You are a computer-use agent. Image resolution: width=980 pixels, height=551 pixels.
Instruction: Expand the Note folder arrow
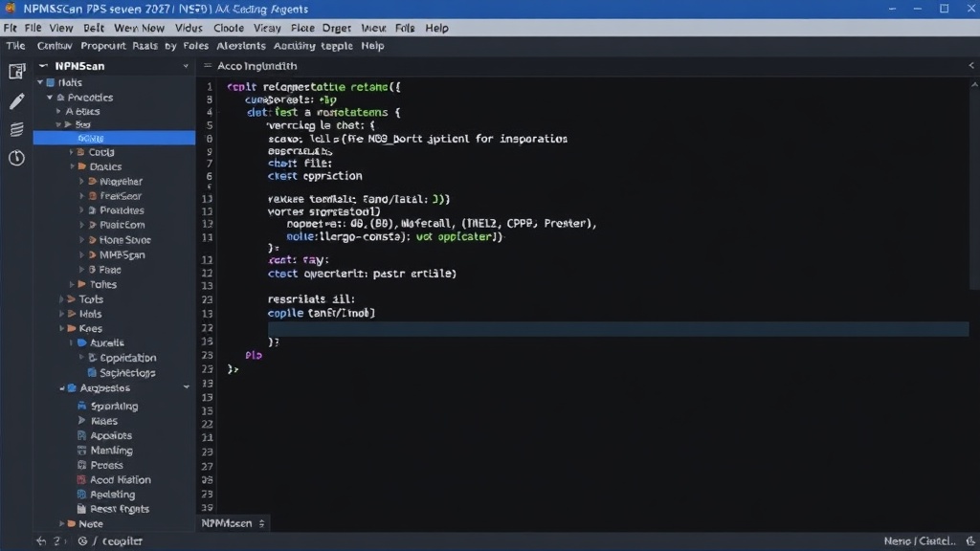pyautogui.click(x=62, y=523)
